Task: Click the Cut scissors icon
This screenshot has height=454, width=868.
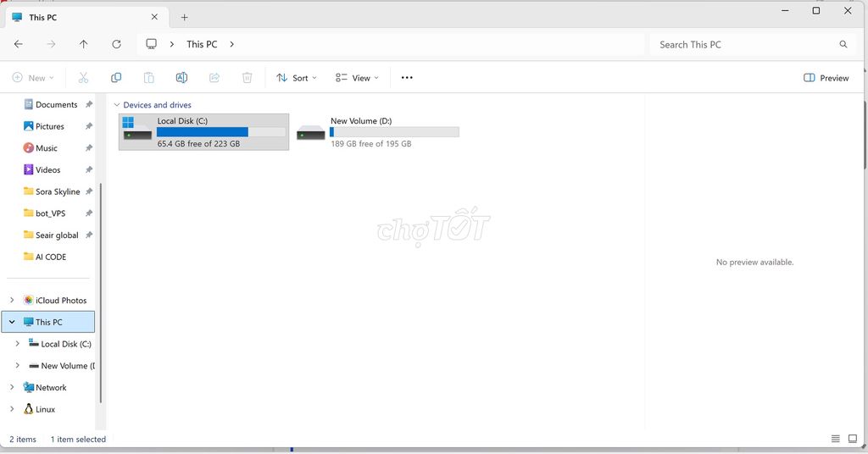Action: 84,78
